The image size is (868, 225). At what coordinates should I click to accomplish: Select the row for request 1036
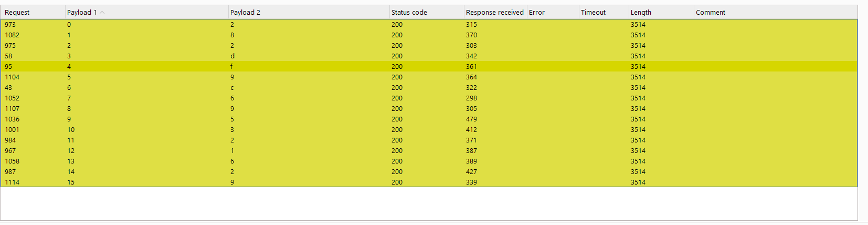[x=12, y=119]
